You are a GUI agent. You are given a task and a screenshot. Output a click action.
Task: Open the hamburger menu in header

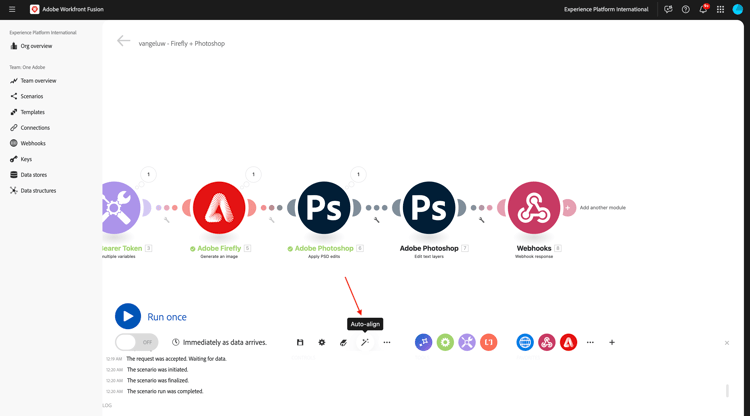(x=12, y=9)
